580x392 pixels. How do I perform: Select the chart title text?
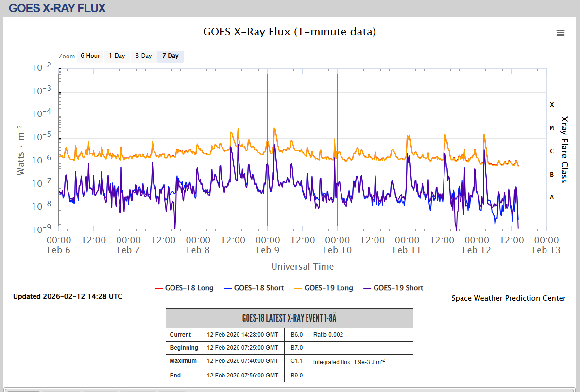click(x=289, y=32)
